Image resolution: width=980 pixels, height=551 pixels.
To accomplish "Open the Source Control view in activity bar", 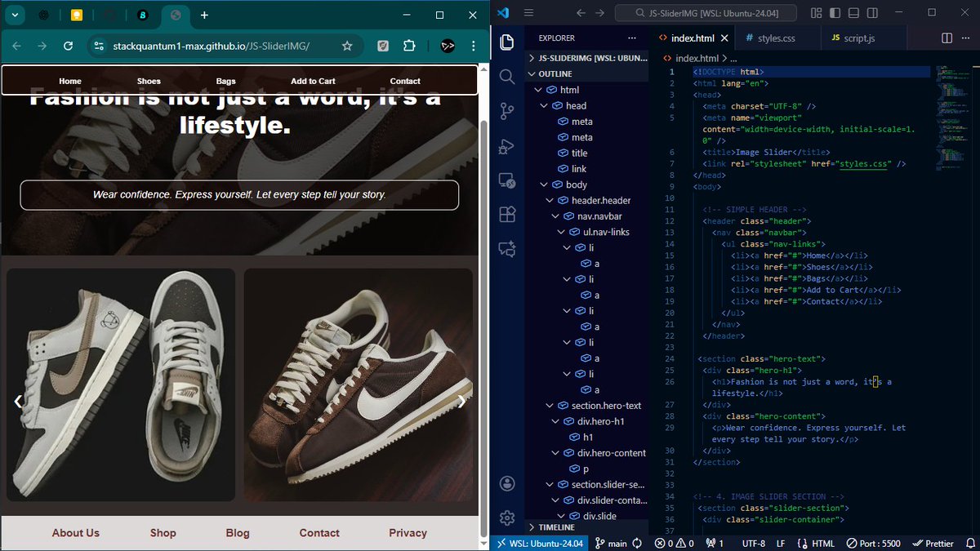I will 506,112.
